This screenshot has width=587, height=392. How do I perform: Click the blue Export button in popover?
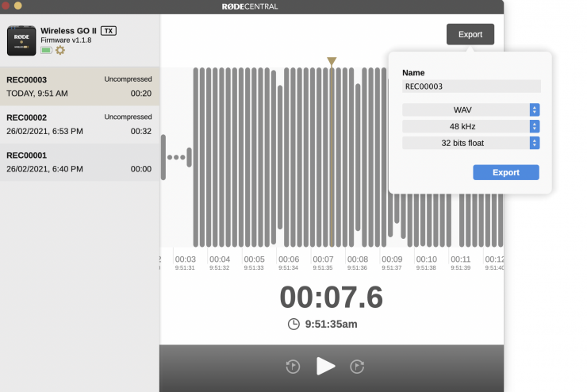pos(505,172)
